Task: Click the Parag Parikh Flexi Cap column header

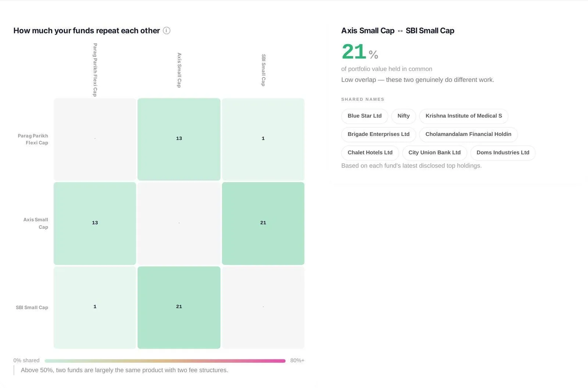Action: coord(95,70)
